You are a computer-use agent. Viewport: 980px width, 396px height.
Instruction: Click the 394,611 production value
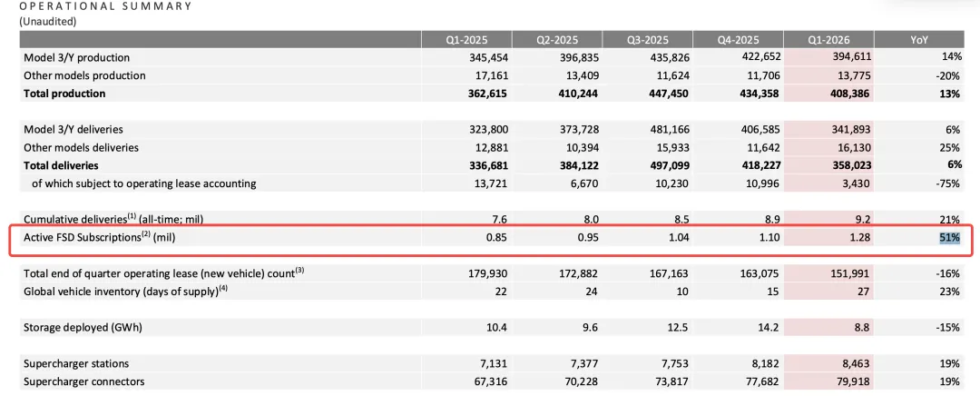click(851, 57)
